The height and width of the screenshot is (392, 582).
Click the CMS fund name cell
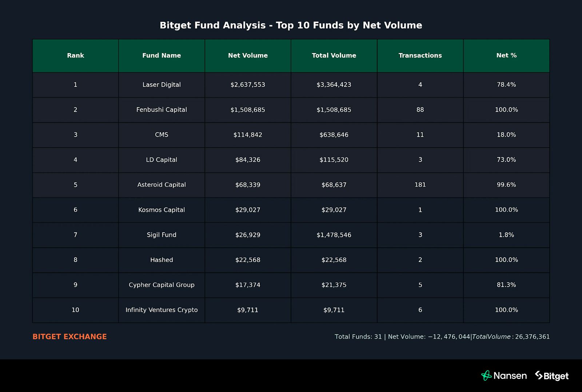coord(162,135)
